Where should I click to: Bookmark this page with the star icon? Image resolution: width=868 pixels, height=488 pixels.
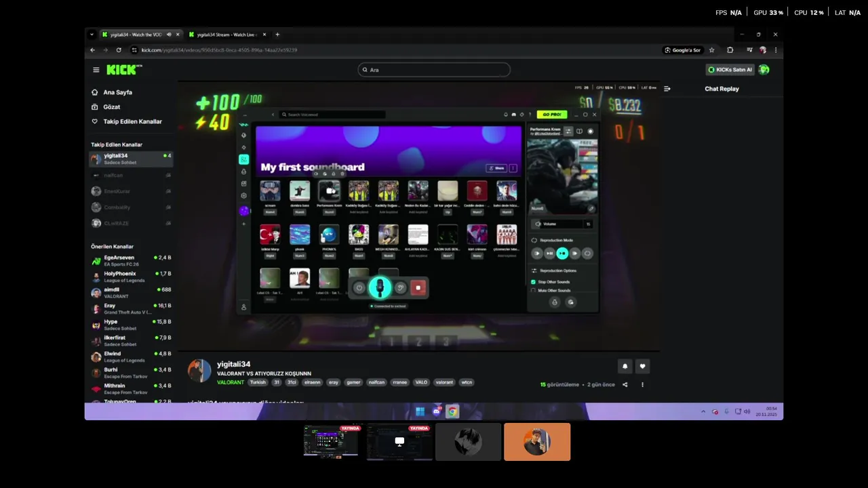(x=711, y=50)
